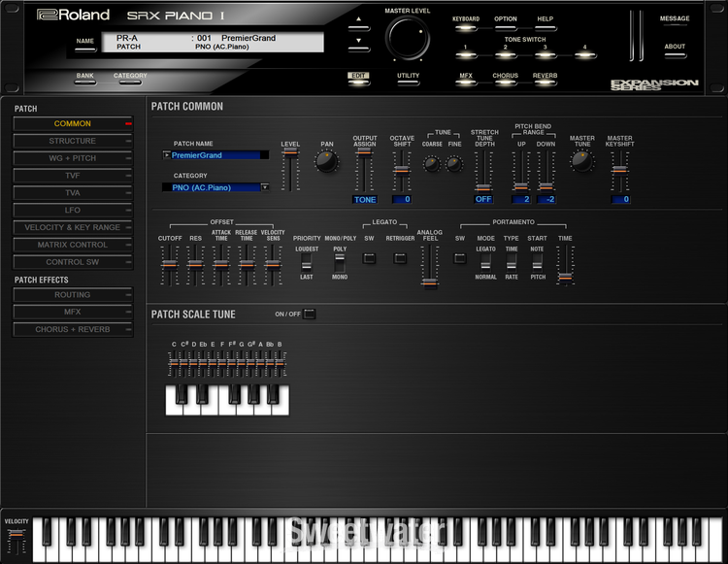Flip the Priority Loudest/Last switch
Viewport: 728px width, 564px height.
click(x=306, y=263)
